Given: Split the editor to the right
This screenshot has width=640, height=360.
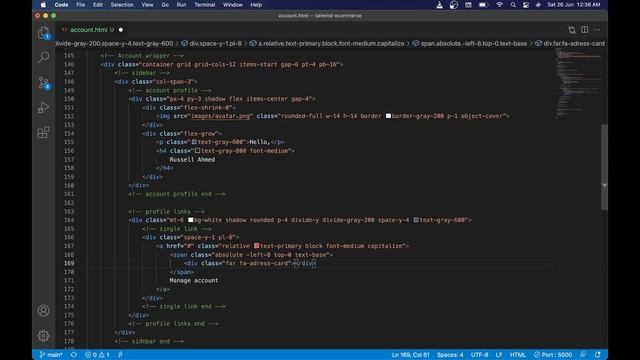Looking at the screenshot, I should (x=584, y=30).
